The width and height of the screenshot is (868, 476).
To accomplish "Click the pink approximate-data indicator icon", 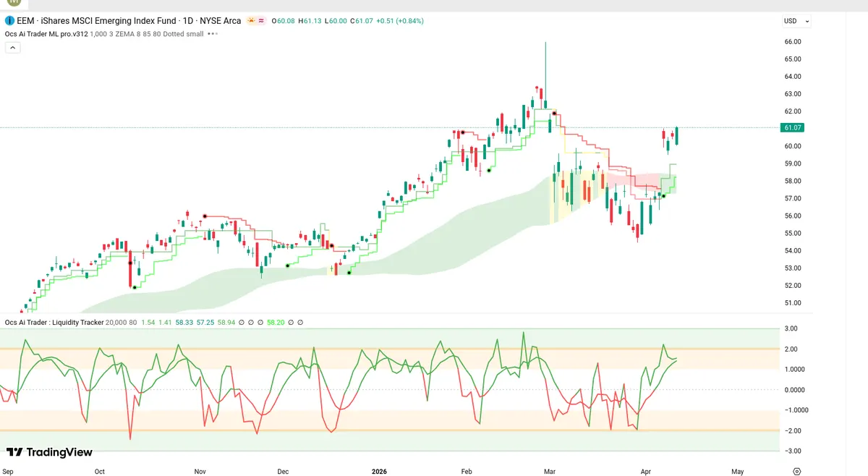I will [x=260, y=21].
